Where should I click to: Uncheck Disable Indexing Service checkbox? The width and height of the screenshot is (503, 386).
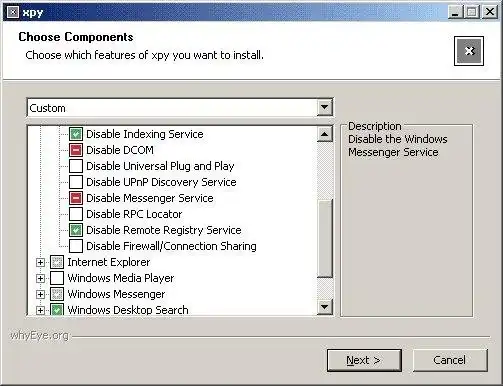76,134
